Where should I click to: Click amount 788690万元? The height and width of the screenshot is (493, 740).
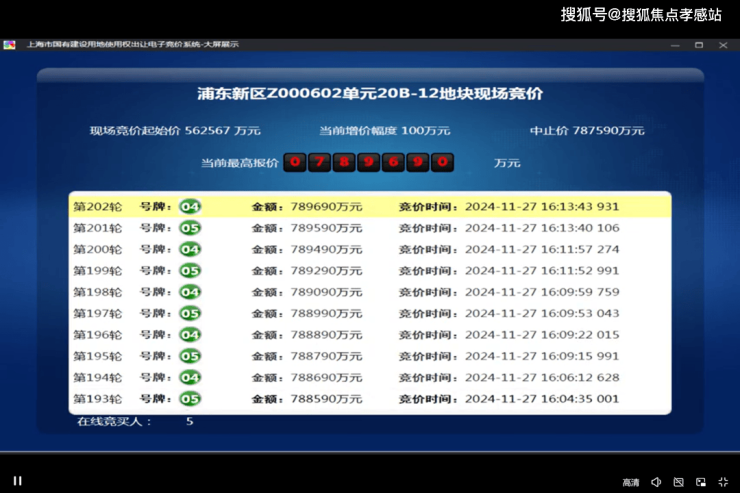[x=326, y=378]
